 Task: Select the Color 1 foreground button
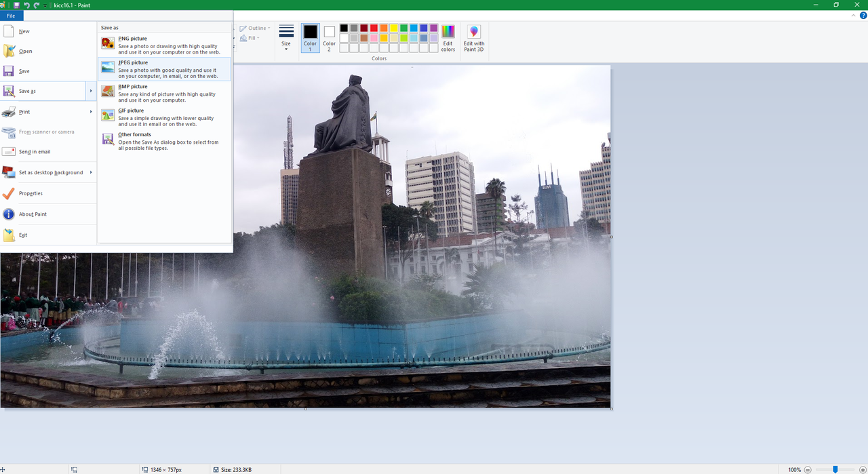(310, 38)
